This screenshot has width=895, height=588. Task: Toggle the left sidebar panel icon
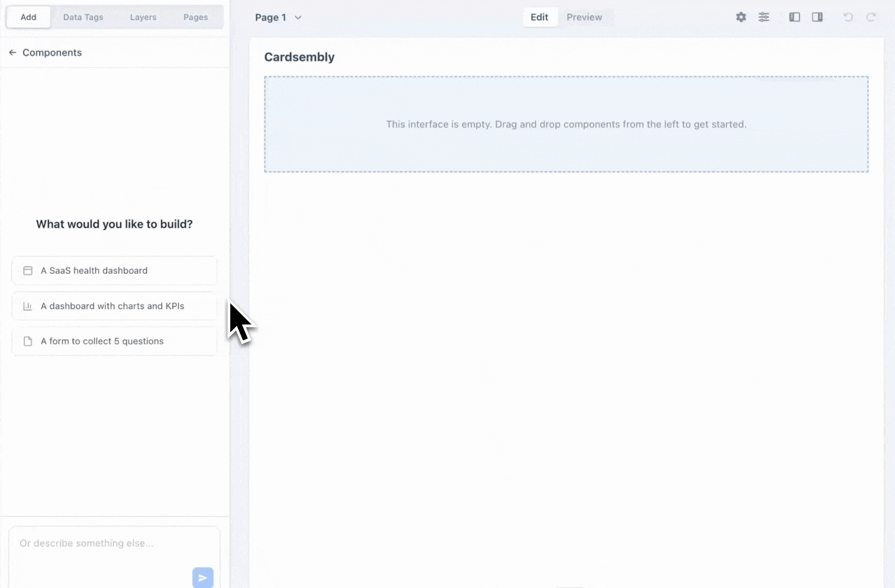[x=794, y=17]
